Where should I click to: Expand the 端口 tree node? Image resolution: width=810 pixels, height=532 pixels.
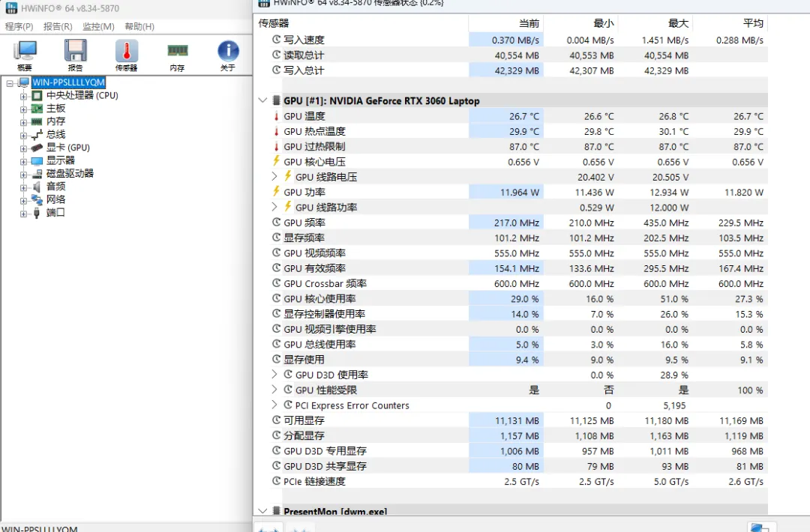point(23,213)
